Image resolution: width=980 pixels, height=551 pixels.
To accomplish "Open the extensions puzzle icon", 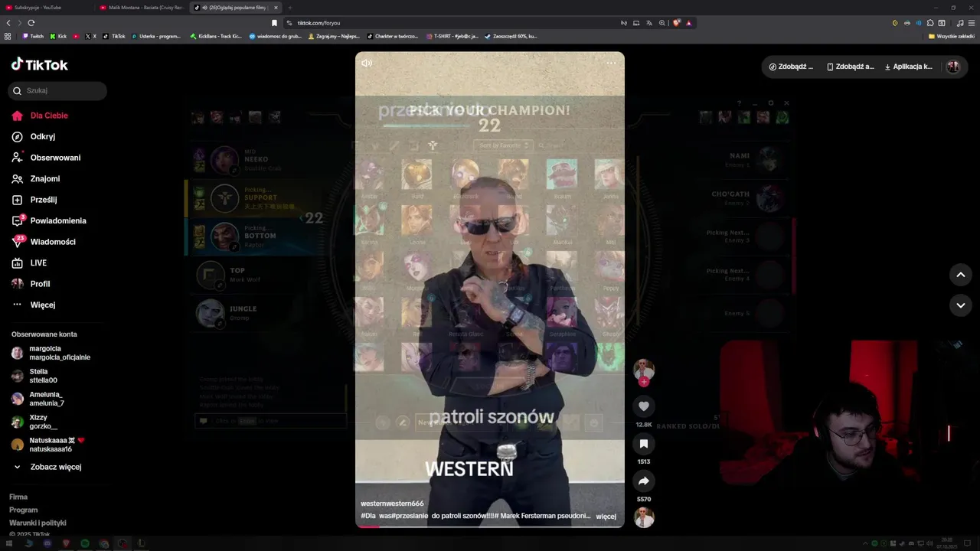I will pyautogui.click(x=929, y=23).
